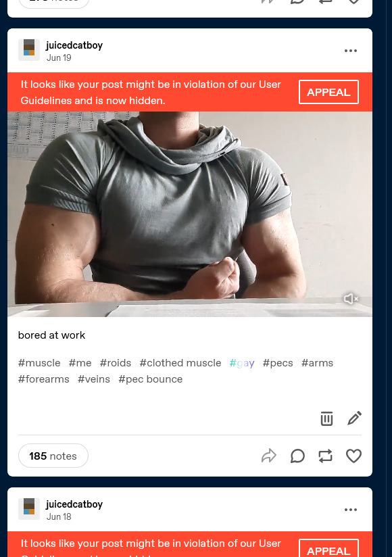
Task: Open the #pec bounce tag
Action: [151, 379]
